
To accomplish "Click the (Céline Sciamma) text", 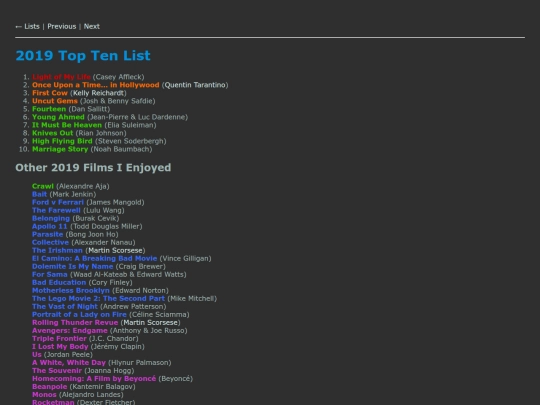I will tap(159, 315).
